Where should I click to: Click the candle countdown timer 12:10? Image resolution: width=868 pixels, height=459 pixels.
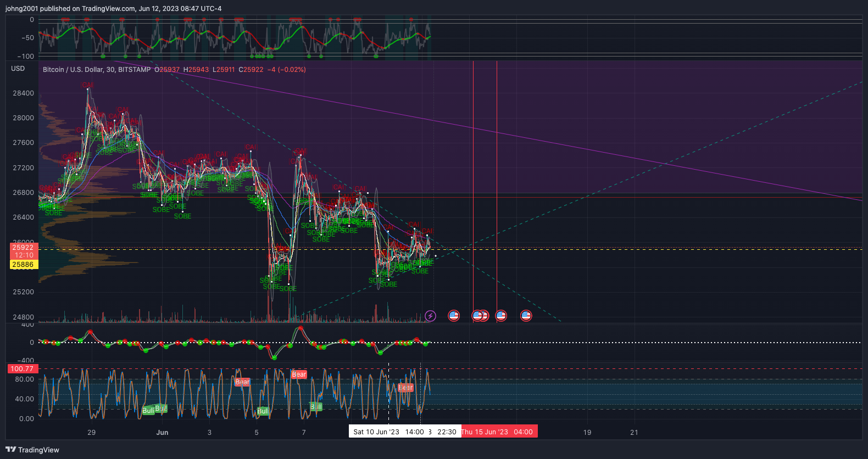click(23, 255)
